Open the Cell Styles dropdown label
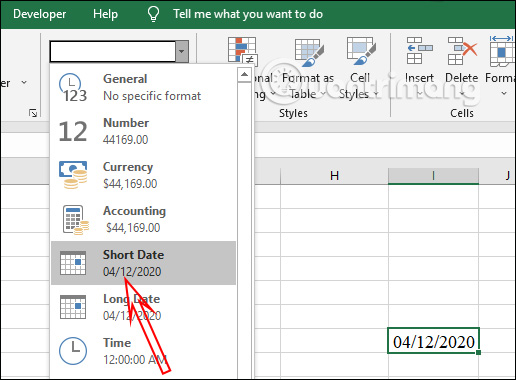 [359, 86]
